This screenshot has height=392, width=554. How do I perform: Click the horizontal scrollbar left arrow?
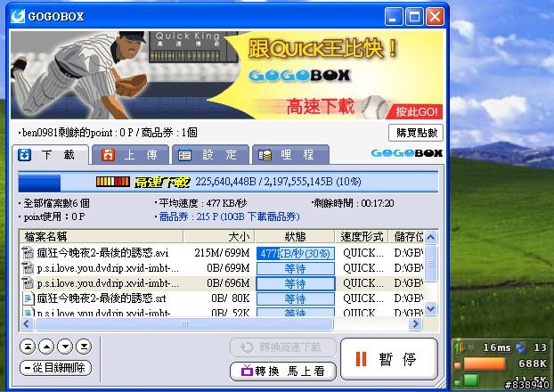(x=27, y=323)
